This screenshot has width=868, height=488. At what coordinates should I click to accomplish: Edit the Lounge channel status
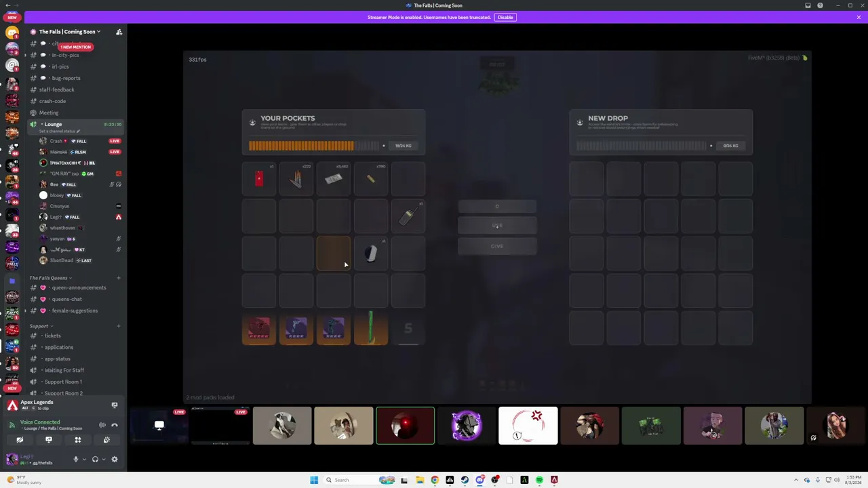tap(61, 131)
